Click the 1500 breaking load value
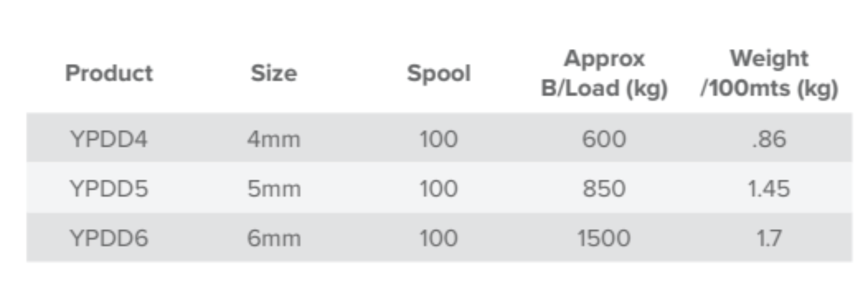 pos(604,239)
